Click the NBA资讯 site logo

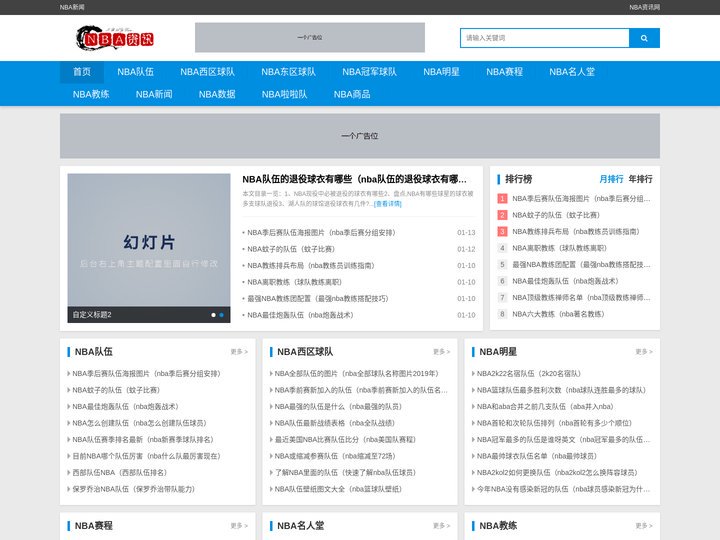[x=115, y=38]
